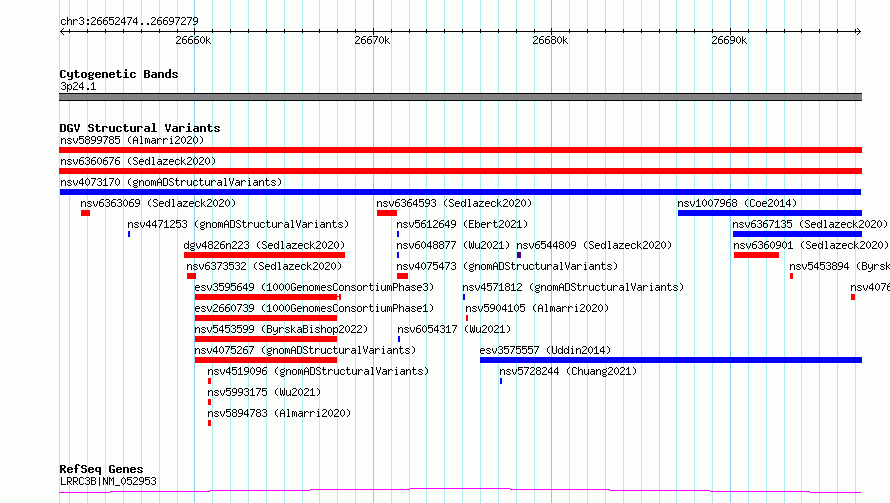
Task: Click the 26670k ruler tick label
Action: tap(372, 40)
